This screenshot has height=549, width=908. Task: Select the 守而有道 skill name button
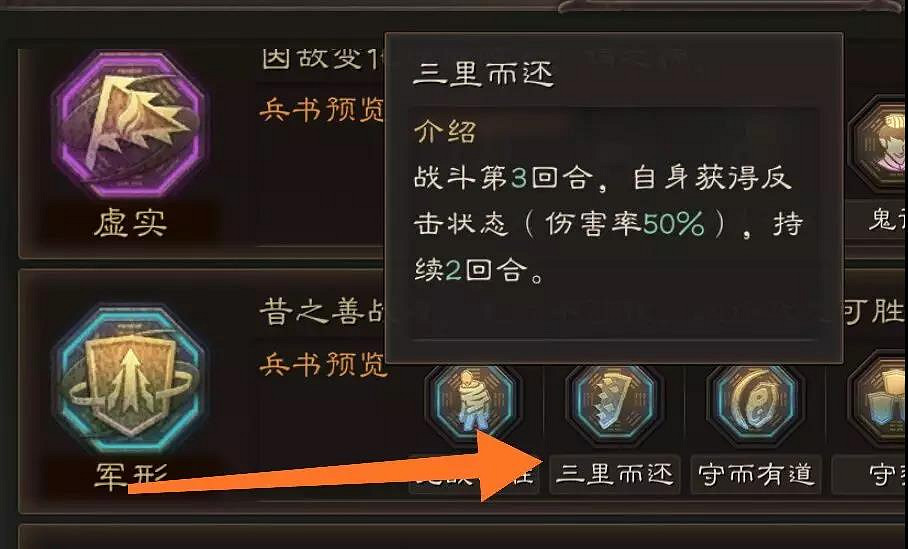756,474
